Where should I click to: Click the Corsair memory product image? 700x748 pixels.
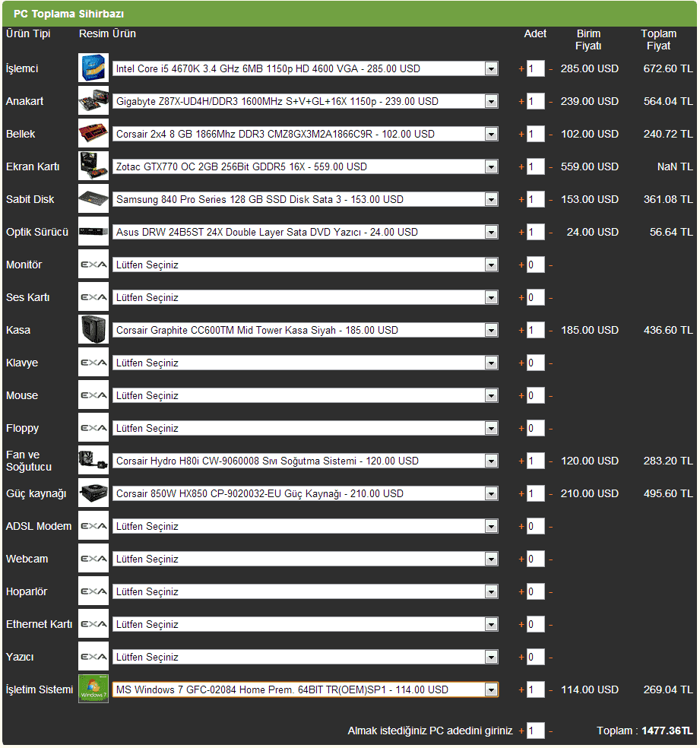pos(93,134)
